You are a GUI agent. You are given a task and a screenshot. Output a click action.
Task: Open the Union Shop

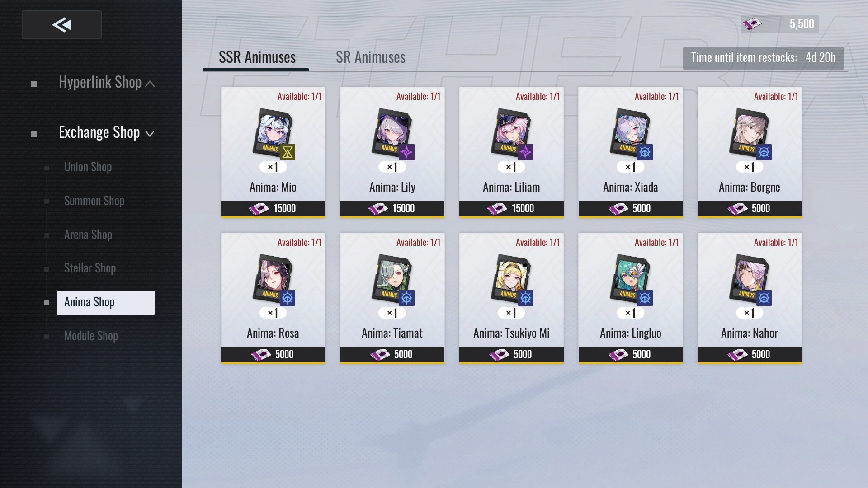[88, 167]
